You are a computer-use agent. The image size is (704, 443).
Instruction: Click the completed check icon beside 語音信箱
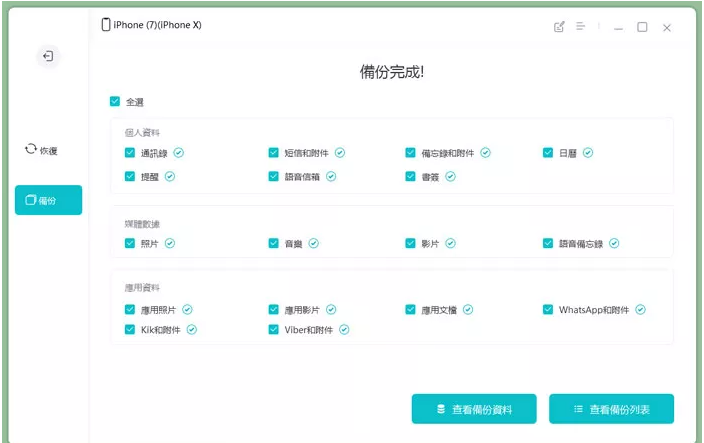[x=331, y=176]
